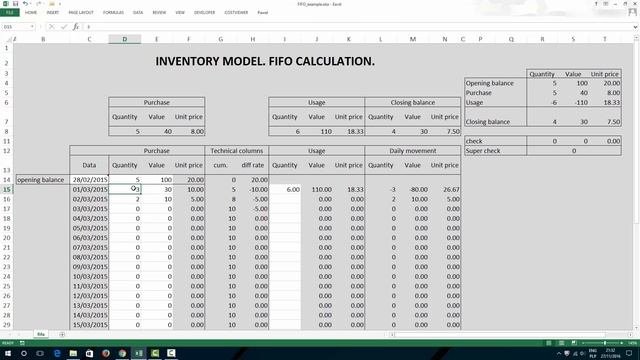Open File Explorer from taskbar
This screenshot has width=640, height=360.
pyautogui.click(x=73, y=353)
